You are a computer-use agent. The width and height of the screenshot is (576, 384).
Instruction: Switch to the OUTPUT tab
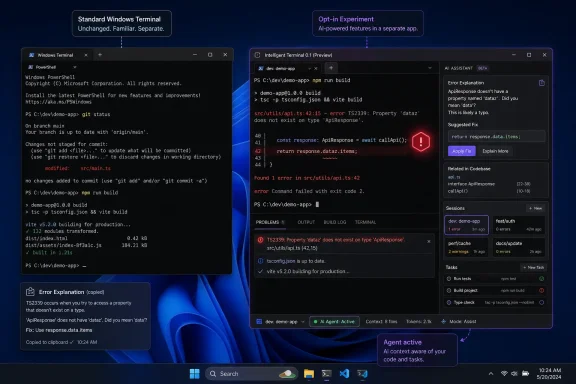[x=306, y=222]
